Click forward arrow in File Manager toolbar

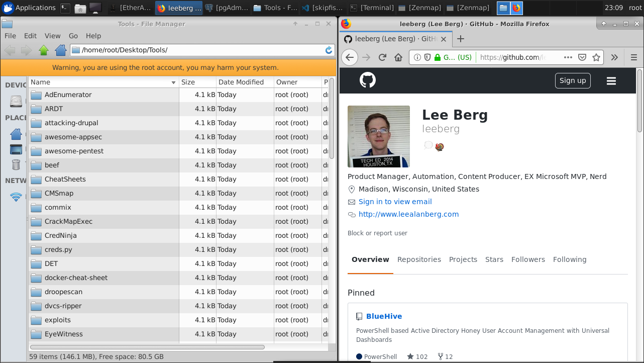point(27,50)
